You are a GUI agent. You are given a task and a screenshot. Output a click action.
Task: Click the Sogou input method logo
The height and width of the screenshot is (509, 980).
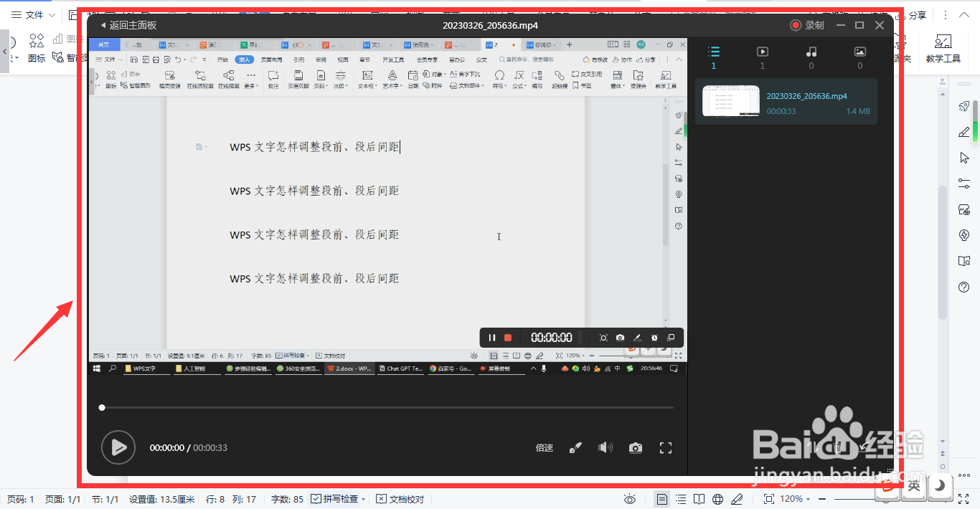coord(888,487)
